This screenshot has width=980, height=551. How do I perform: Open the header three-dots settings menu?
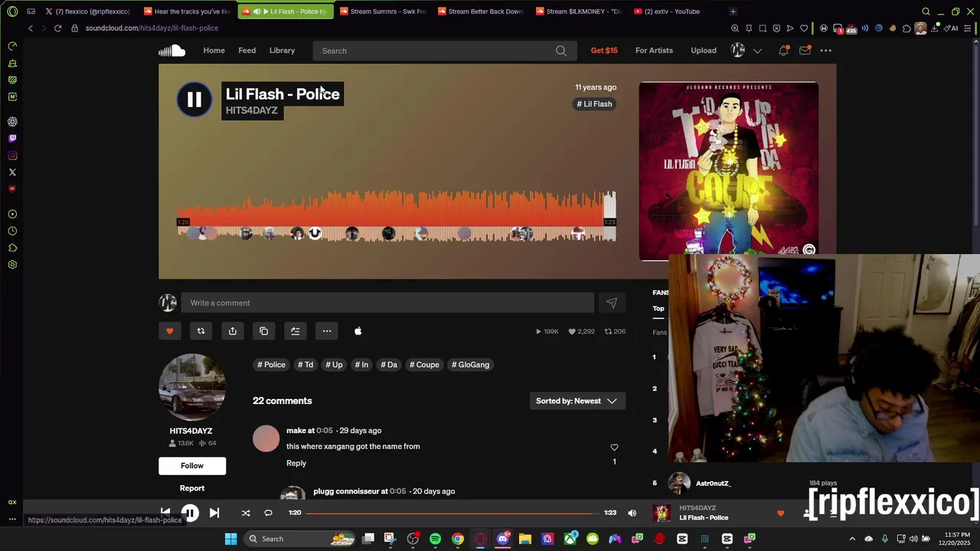825,51
